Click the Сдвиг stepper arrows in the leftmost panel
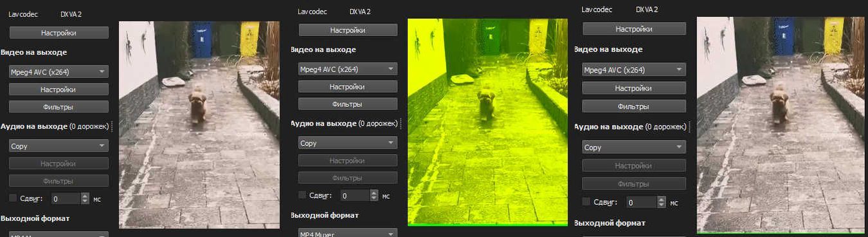The height and width of the screenshot is (237, 868). pyautogui.click(x=85, y=199)
